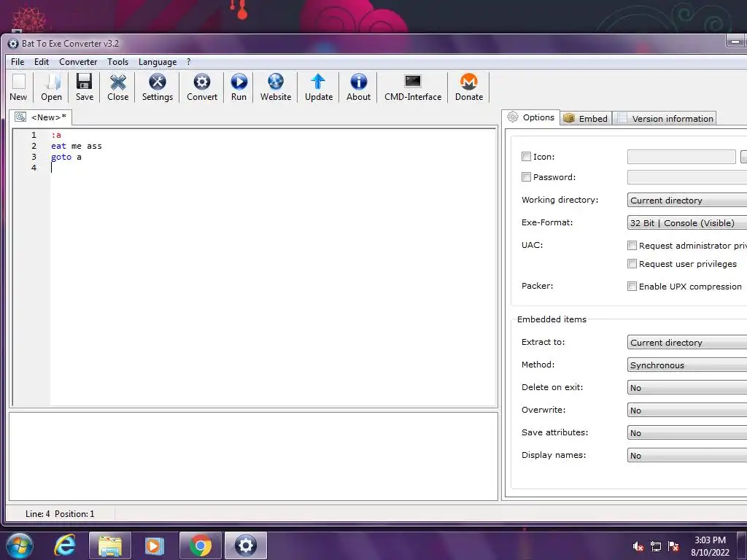This screenshot has width=747, height=560.
Task: Click the ':a' label line in editor
Action: coord(56,135)
